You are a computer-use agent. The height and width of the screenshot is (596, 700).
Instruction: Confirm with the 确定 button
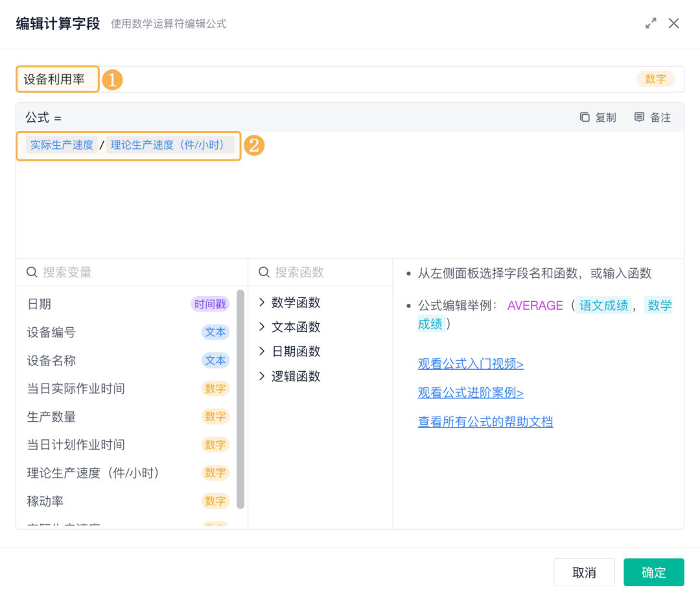[653, 573]
